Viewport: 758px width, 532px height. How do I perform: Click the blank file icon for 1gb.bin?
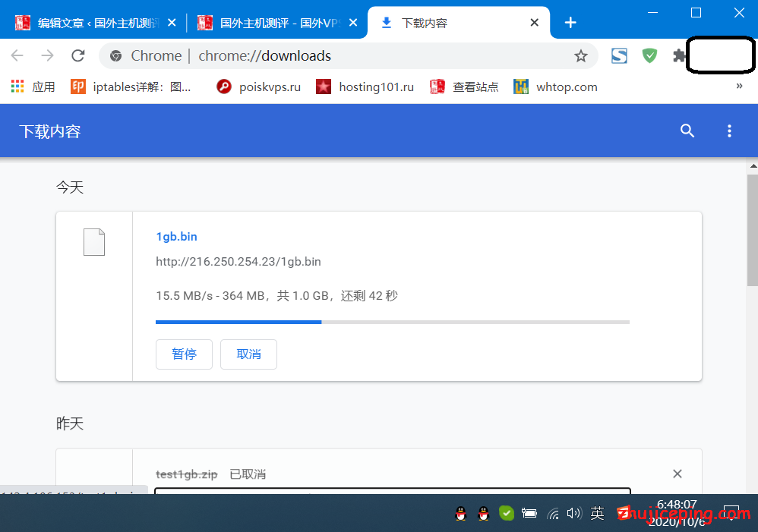pyautogui.click(x=93, y=241)
